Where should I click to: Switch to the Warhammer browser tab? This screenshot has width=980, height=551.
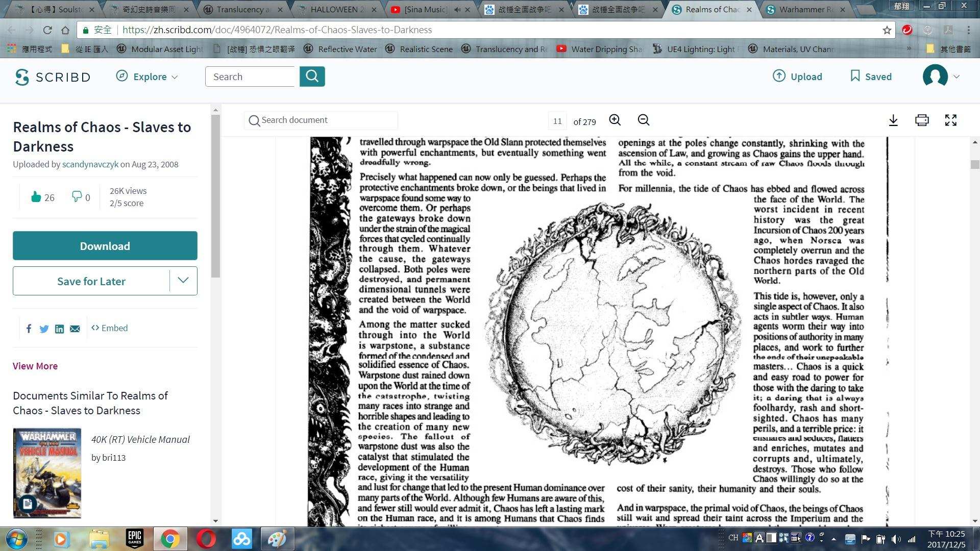click(806, 9)
